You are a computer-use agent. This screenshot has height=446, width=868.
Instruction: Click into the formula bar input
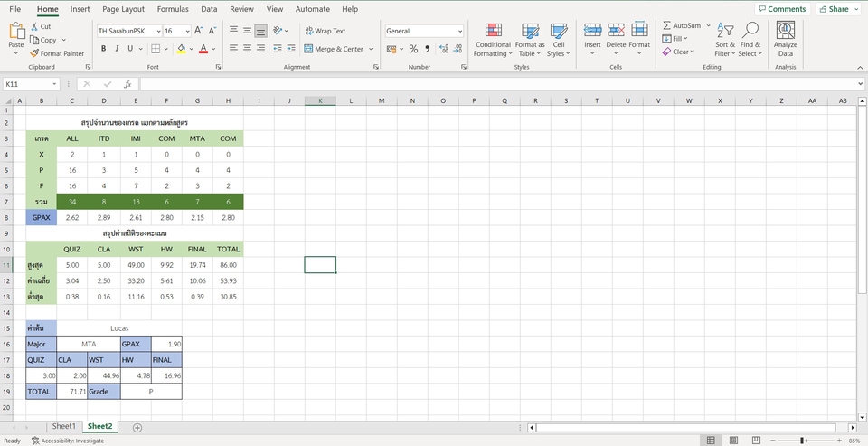point(496,84)
